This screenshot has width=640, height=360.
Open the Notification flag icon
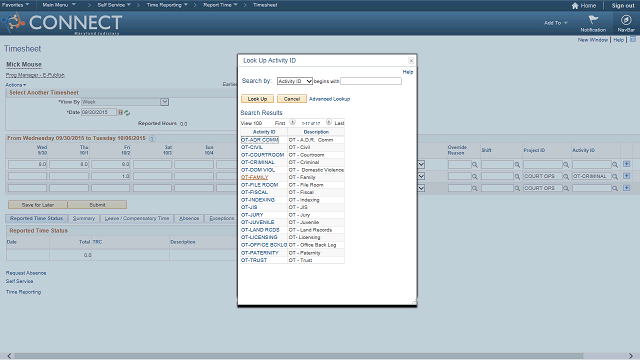[x=593, y=20]
